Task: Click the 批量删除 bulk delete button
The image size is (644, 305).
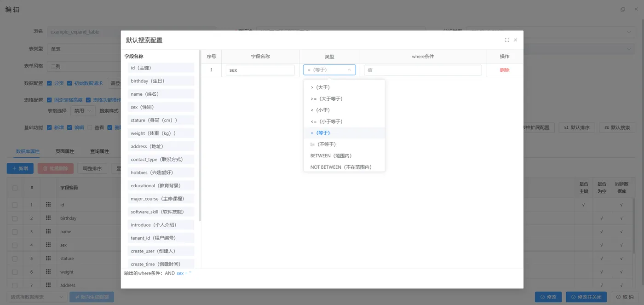Action: pyautogui.click(x=55, y=168)
